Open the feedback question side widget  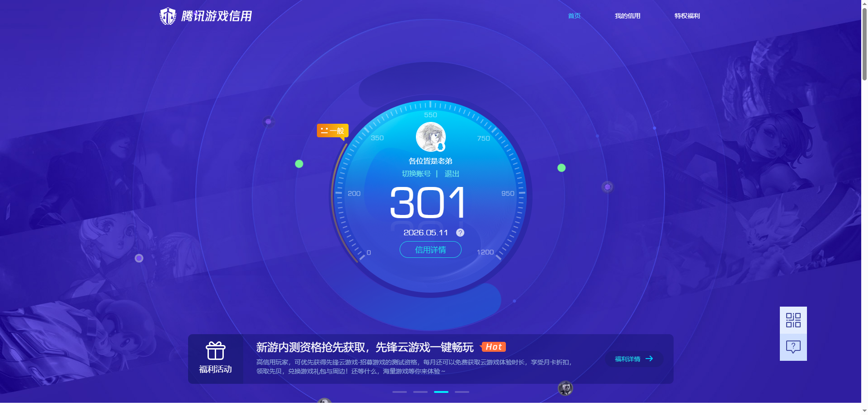pyautogui.click(x=793, y=347)
